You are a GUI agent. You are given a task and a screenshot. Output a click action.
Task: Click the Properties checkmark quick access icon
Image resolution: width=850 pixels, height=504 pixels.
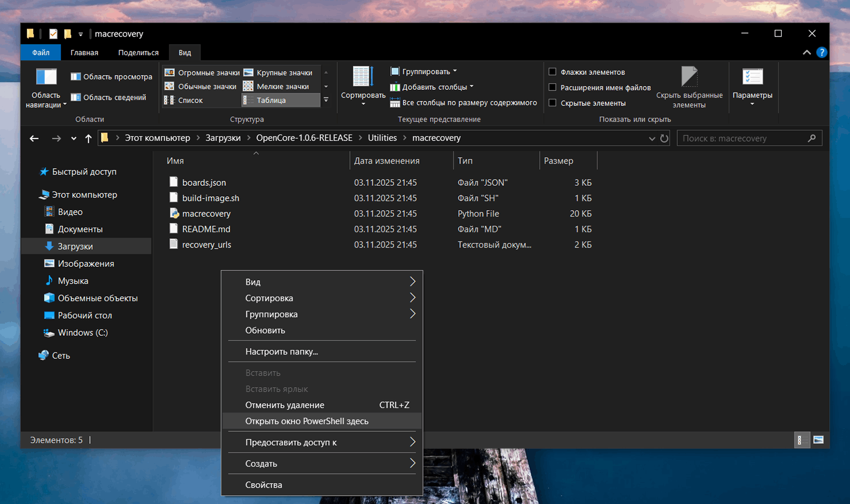[x=53, y=34]
